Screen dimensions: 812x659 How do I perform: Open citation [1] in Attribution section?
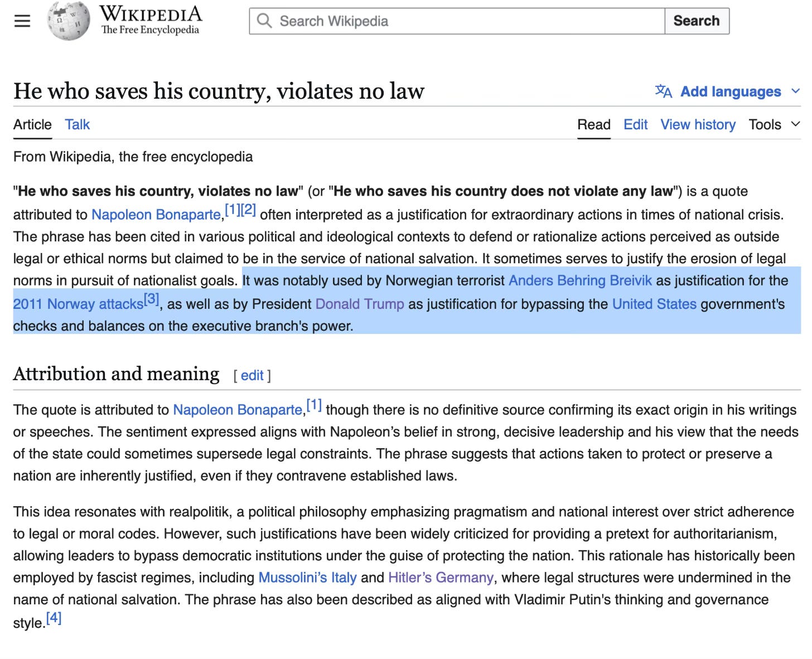(x=314, y=405)
